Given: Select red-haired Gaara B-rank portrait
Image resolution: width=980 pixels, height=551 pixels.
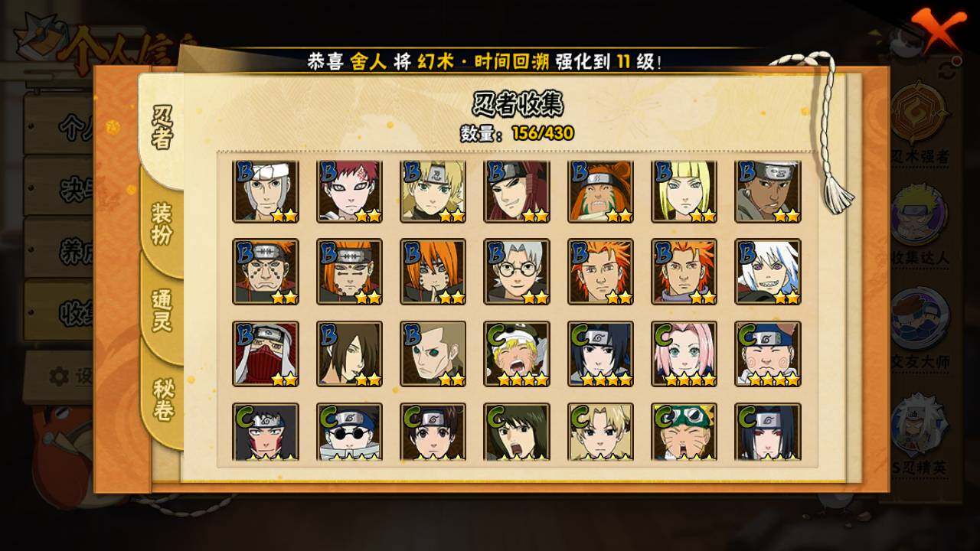Looking at the screenshot, I should click(350, 191).
